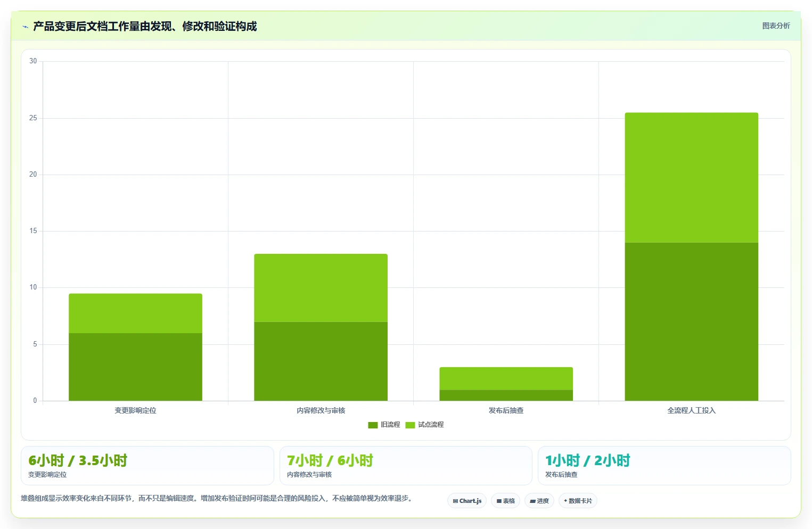Viewport: 812px width, 529px height.
Task: Click the 图表分析 label in header
Action: click(x=776, y=26)
